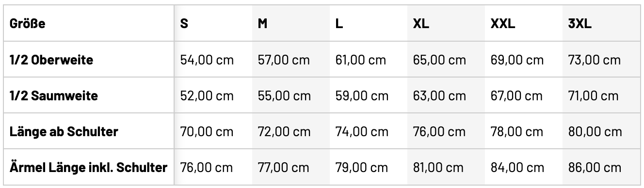Click the Länge ab Schulter row label

pyautogui.click(x=64, y=132)
